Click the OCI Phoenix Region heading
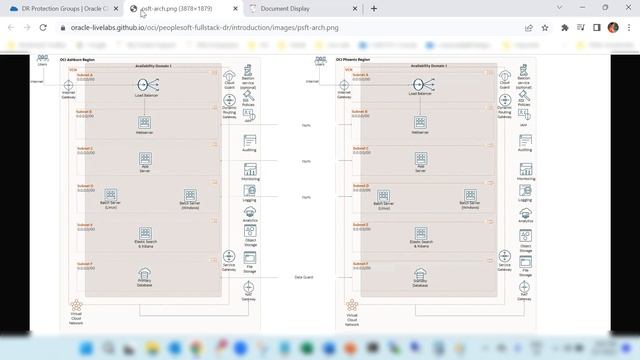The width and height of the screenshot is (640, 360). pyautogui.click(x=353, y=60)
